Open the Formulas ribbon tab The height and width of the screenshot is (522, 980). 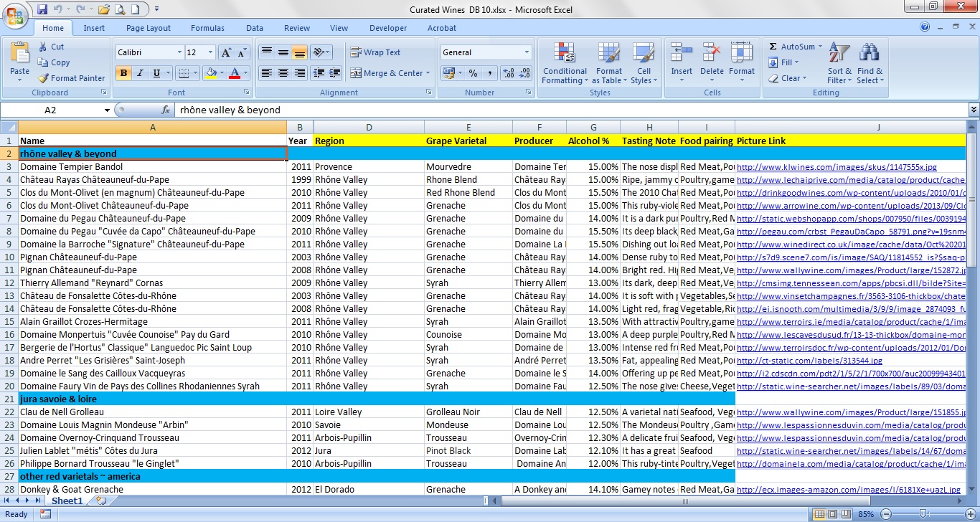207,28
